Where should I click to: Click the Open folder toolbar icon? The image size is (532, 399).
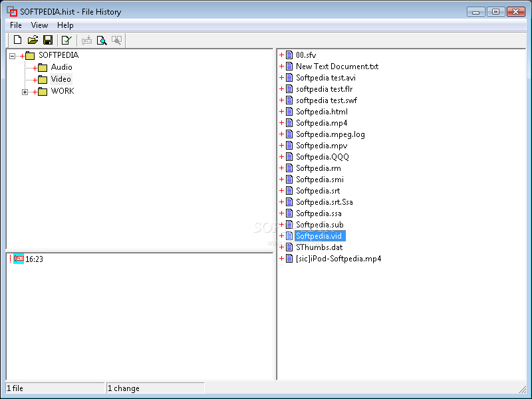(33, 41)
